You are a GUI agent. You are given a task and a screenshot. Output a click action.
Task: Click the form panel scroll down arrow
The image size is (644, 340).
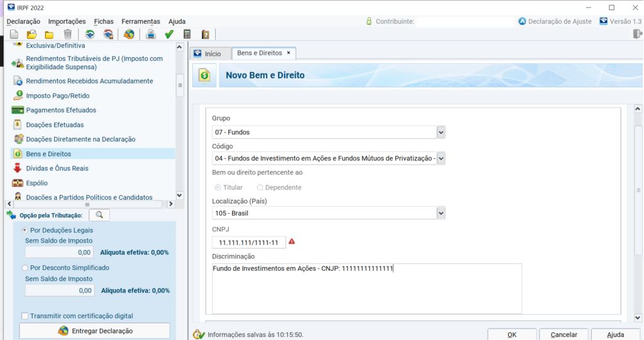tap(638, 318)
